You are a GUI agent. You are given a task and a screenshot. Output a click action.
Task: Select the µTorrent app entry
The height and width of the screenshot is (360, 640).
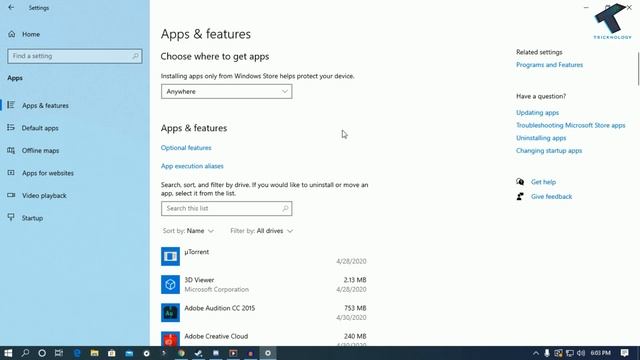264,256
